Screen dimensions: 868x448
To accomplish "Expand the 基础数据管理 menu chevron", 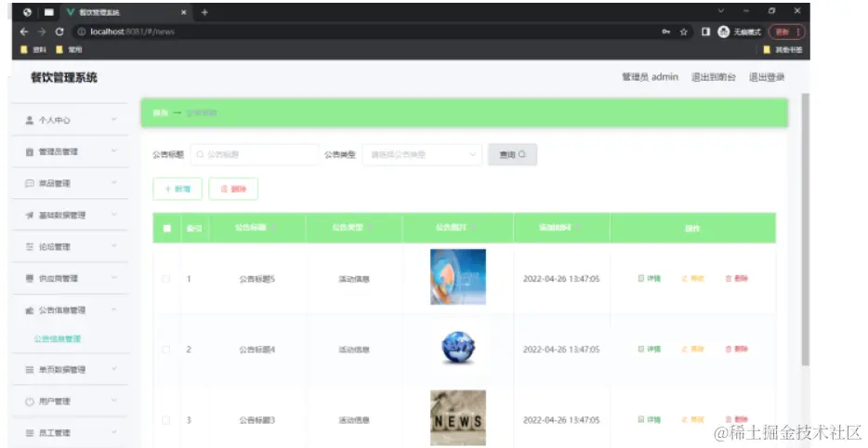I will (x=114, y=215).
